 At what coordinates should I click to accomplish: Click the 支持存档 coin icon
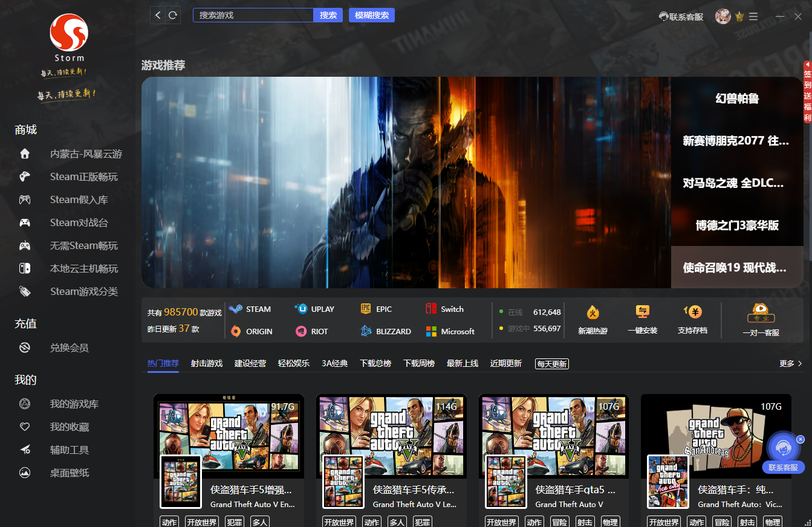point(692,312)
